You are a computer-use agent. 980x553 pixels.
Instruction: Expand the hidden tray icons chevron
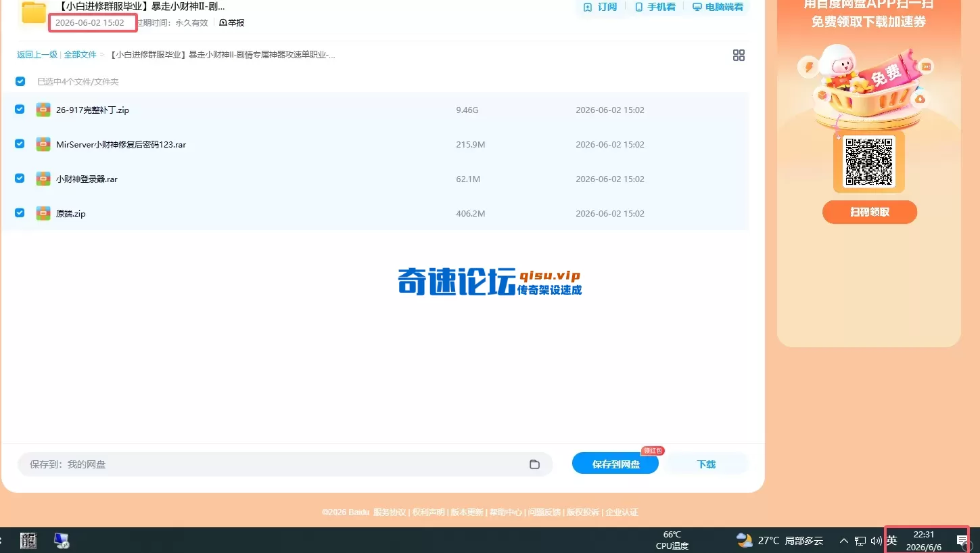tap(844, 540)
